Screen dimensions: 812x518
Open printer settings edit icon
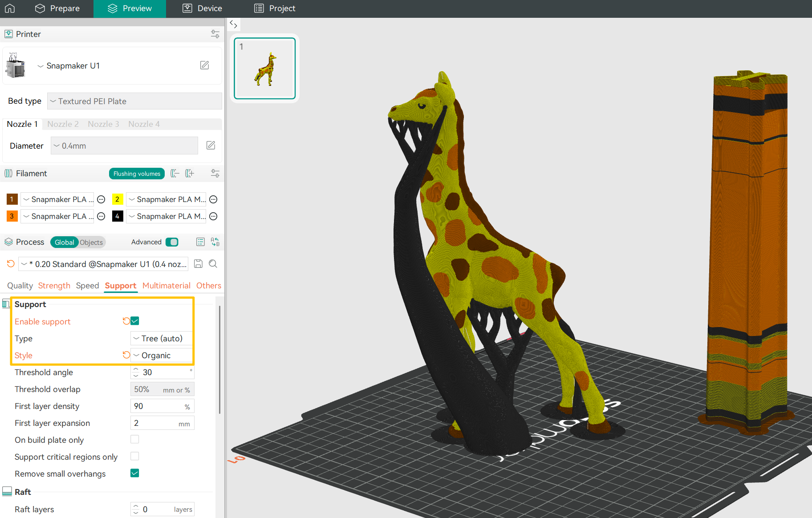tap(204, 65)
